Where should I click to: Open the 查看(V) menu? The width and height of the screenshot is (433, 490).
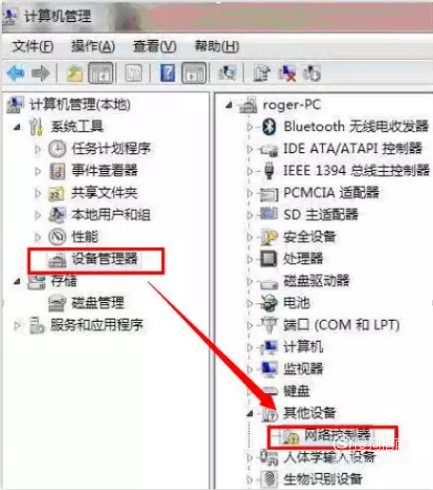[155, 46]
